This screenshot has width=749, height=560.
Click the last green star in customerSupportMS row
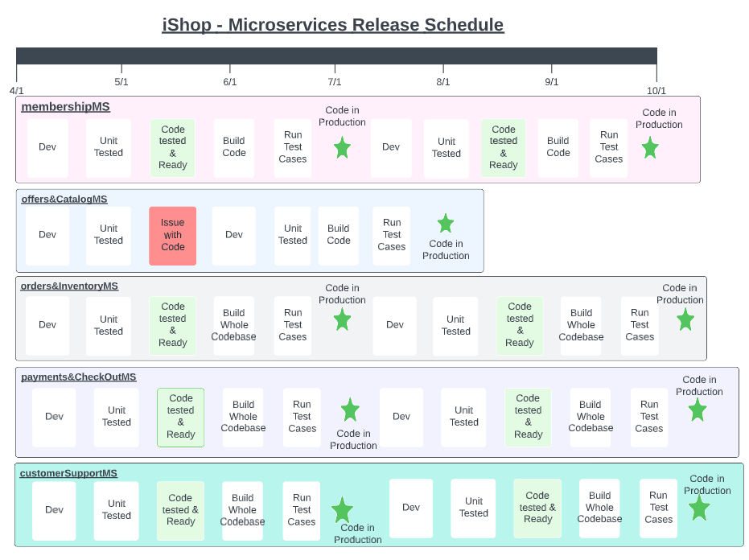pos(699,509)
